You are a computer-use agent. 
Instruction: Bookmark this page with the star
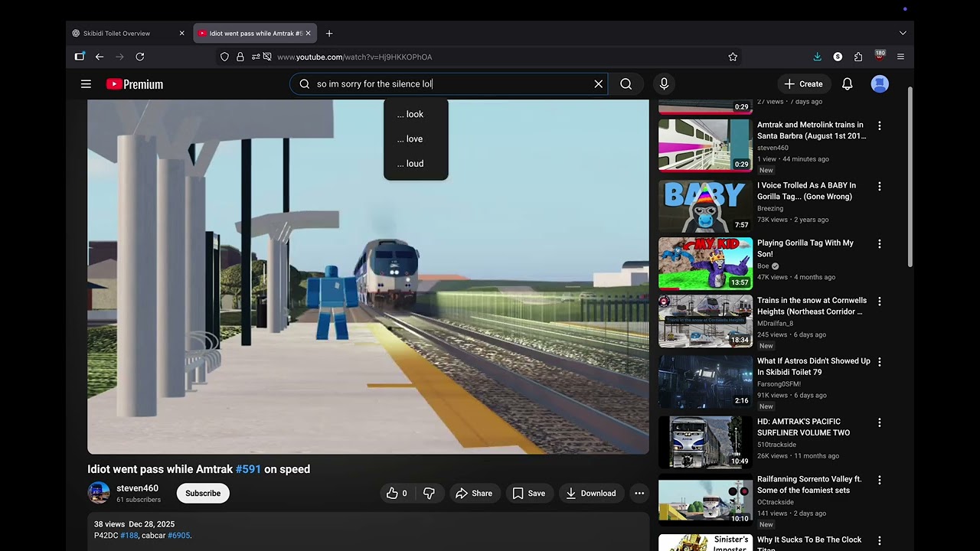(x=733, y=57)
